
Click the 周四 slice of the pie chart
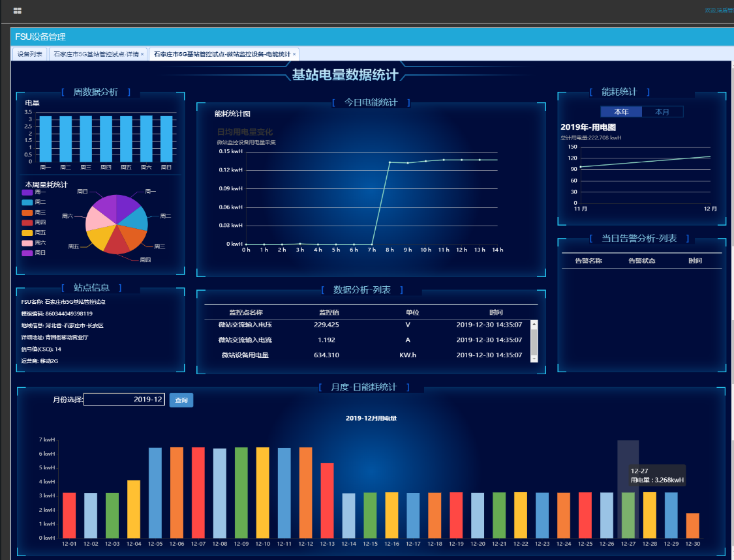click(117, 241)
